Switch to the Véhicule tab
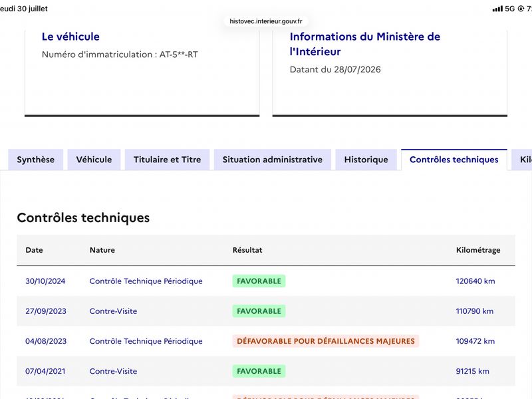The height and width of the screenshot is (399, 532). pos(94,160)
